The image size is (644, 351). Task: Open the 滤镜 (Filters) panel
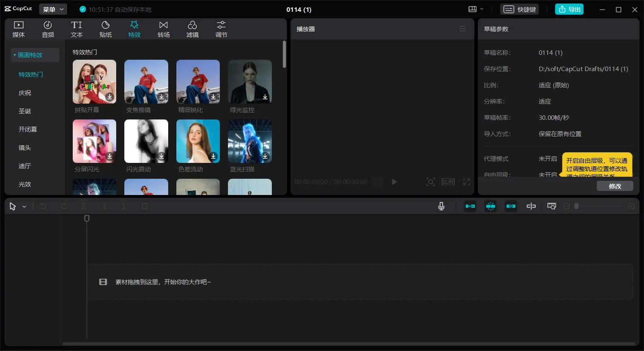click(192, 29)
